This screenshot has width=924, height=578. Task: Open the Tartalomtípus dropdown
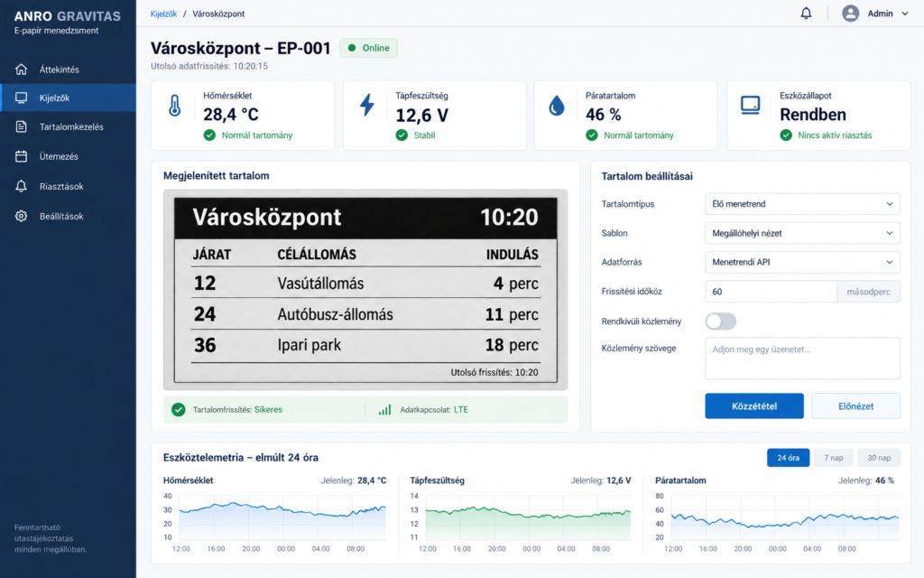pos(802,204)
